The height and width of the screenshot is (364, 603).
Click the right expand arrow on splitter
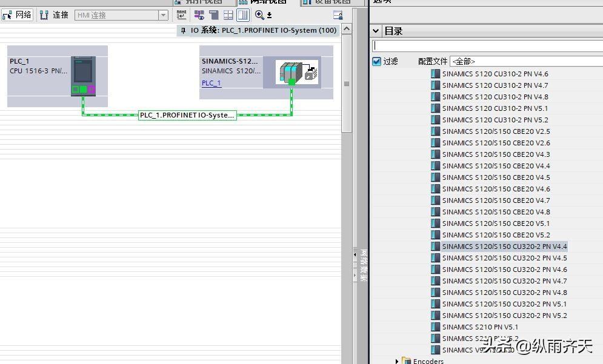click(x=355, y=275)
